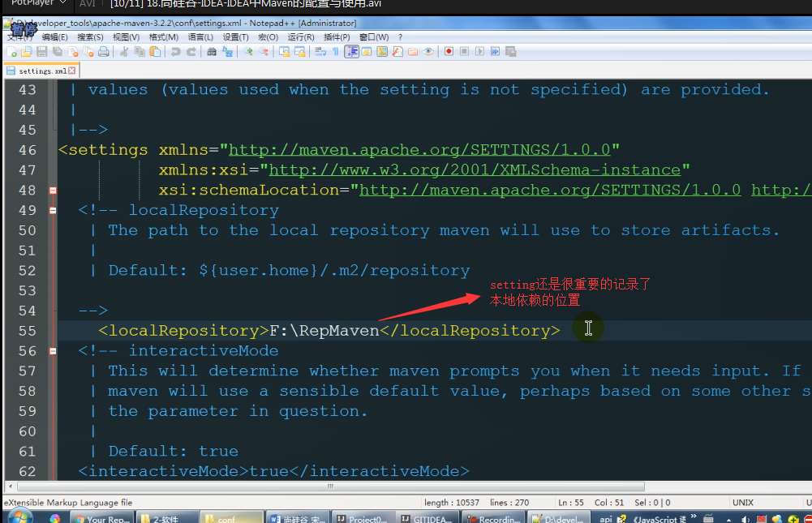Cut selection with the scissors icon
This screenshot has width=812, height=523.
[x=124, y=52]
